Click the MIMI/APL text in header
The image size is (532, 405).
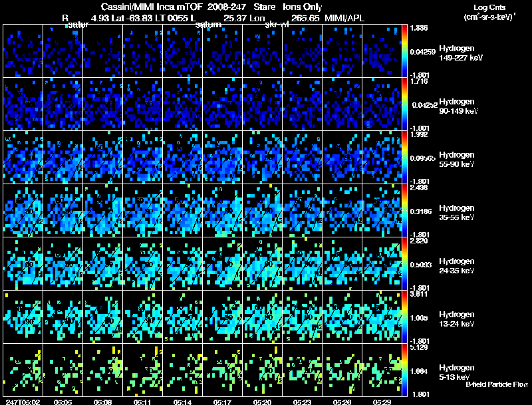pyautogui.click(x=344, y=18)
